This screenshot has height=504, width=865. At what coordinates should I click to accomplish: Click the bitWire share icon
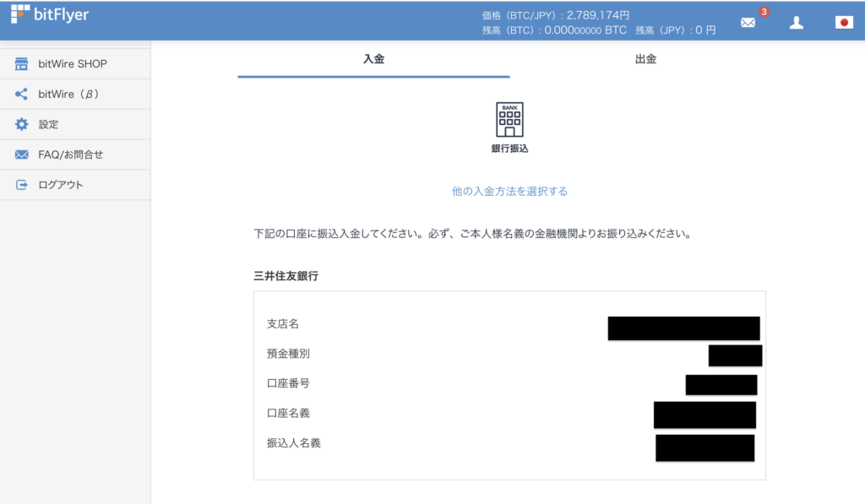[x=22, y=94]
